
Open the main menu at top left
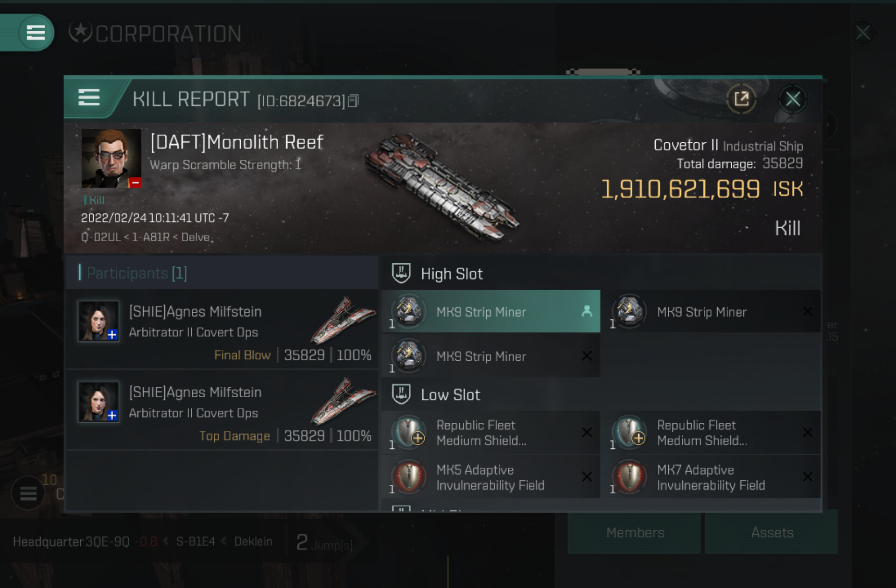click(x=35, y=33)
